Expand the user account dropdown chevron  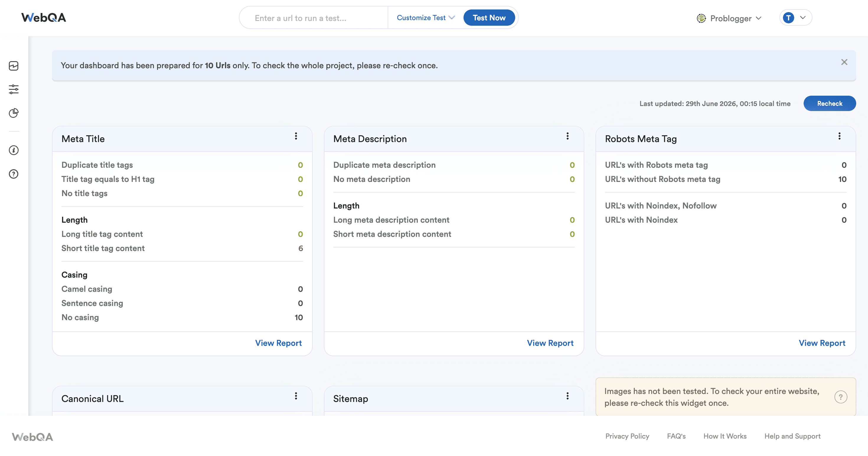point(803,17)
